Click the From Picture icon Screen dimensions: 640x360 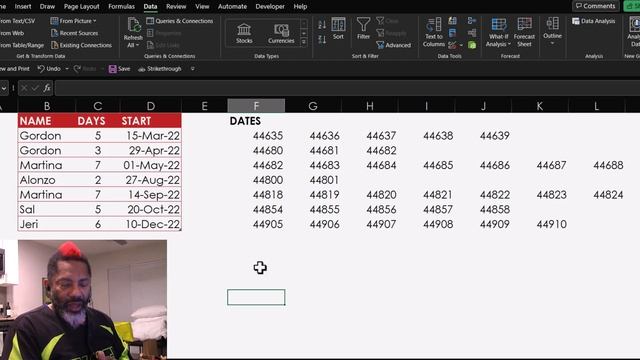(x=54, y=21)
